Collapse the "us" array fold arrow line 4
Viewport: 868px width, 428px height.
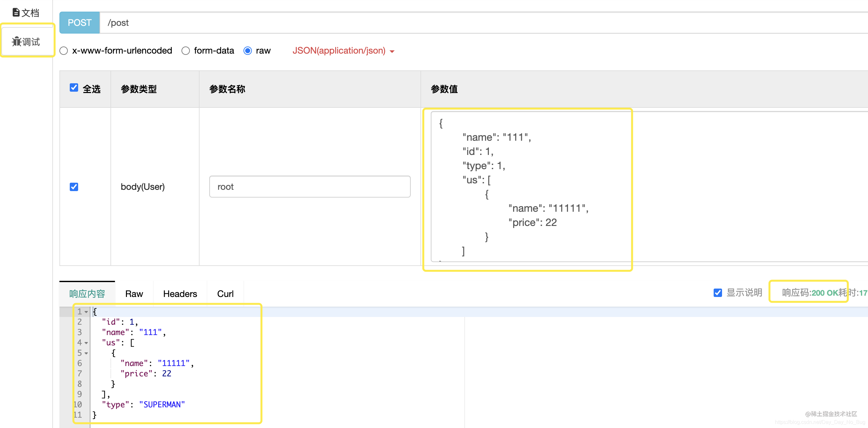[x=86, y=343]
